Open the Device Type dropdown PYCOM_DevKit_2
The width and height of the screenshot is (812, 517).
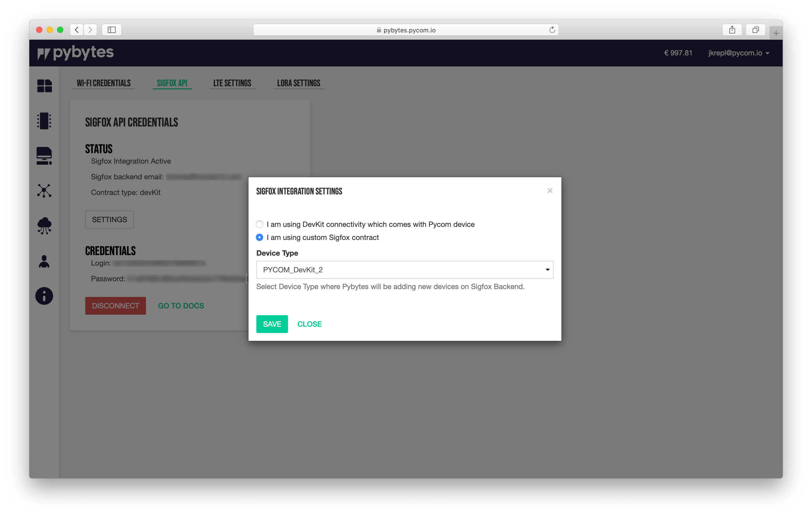[x=404, y=270]
